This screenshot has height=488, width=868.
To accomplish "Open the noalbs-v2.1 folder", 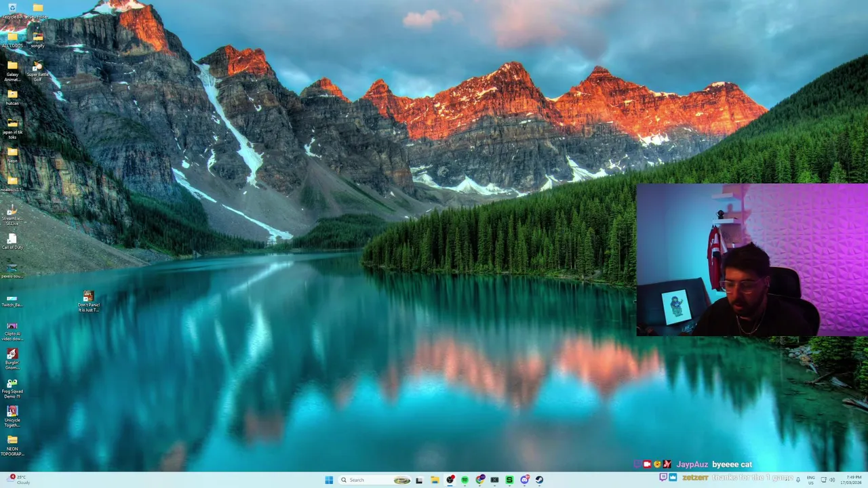I will point(12,184).
